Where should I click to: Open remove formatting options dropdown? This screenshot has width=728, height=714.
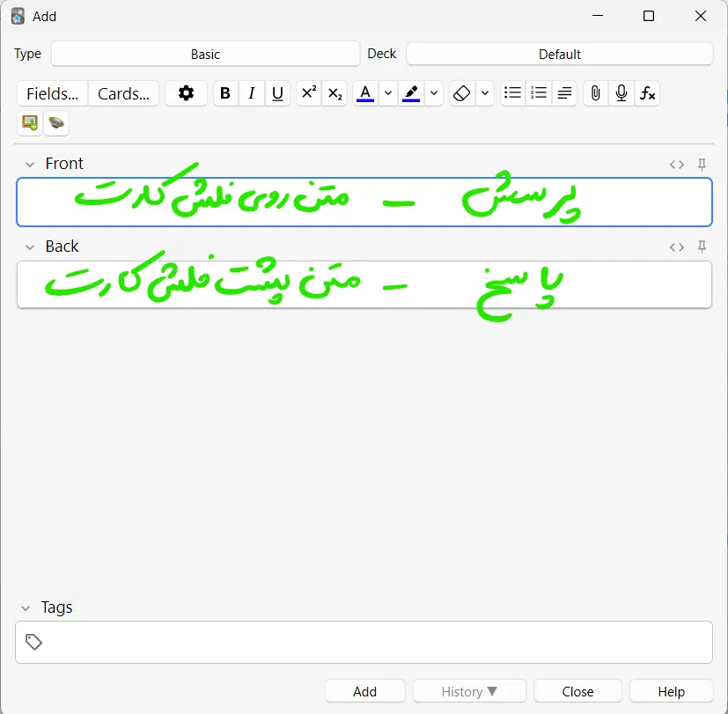tap(485, 93)
